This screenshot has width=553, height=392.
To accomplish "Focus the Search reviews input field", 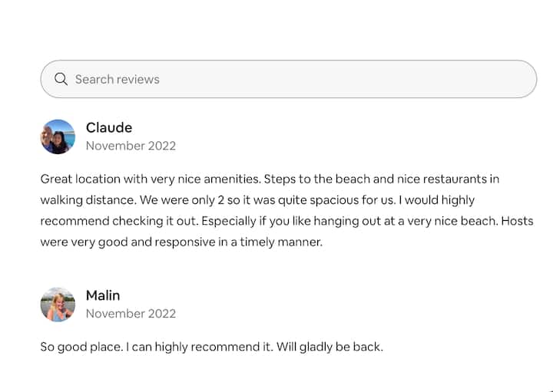I will coord(292,79).
